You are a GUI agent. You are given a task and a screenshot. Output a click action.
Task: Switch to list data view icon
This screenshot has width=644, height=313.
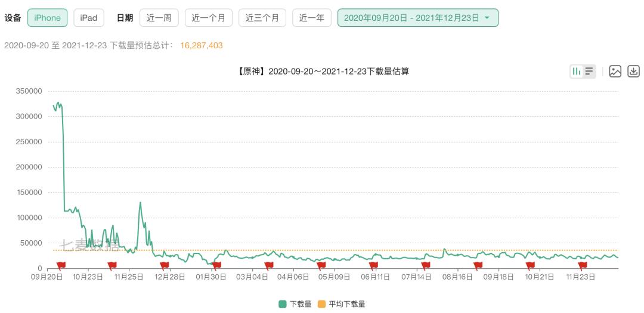point(589,72)
